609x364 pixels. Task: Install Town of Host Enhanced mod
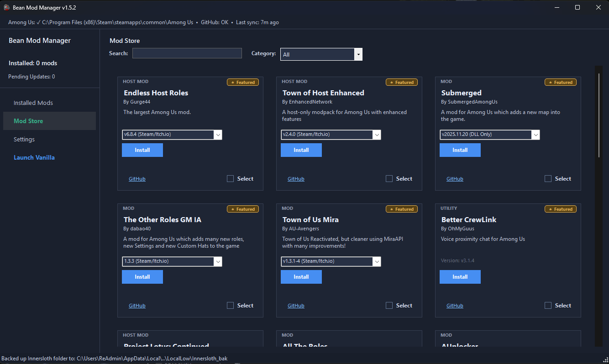tap(301, 150)
